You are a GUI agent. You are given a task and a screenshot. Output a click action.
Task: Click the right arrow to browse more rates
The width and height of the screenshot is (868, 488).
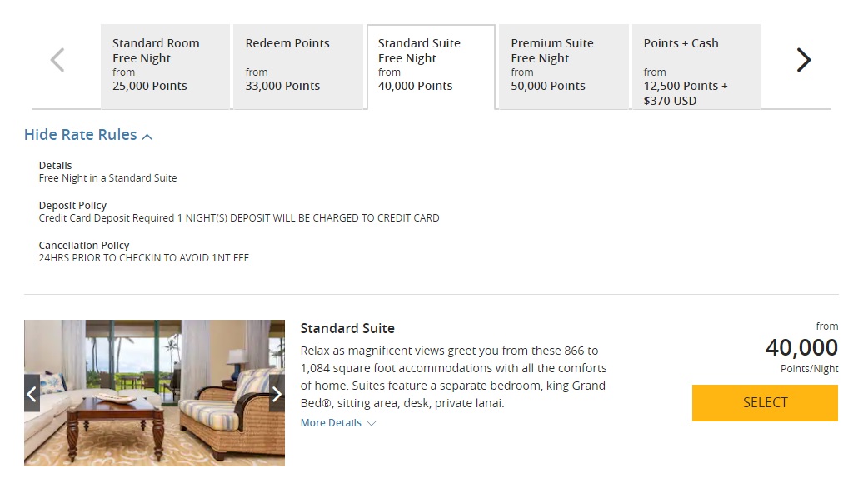(802, 59)
